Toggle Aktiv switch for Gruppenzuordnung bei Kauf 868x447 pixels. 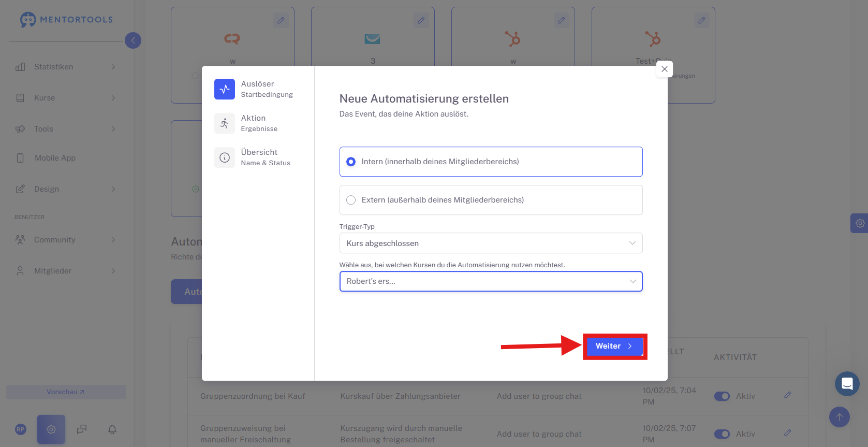point(722,396)
